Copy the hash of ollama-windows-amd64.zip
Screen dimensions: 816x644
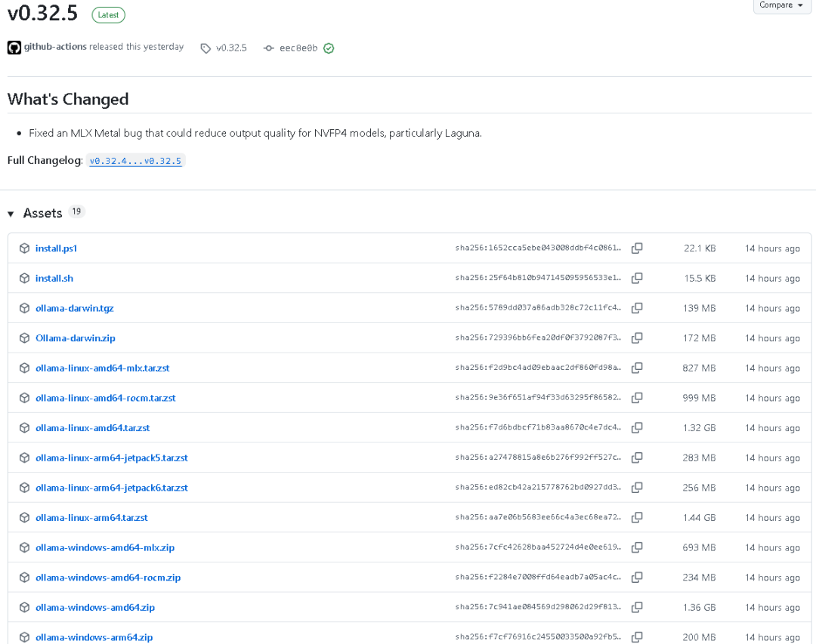coord(636,607)
